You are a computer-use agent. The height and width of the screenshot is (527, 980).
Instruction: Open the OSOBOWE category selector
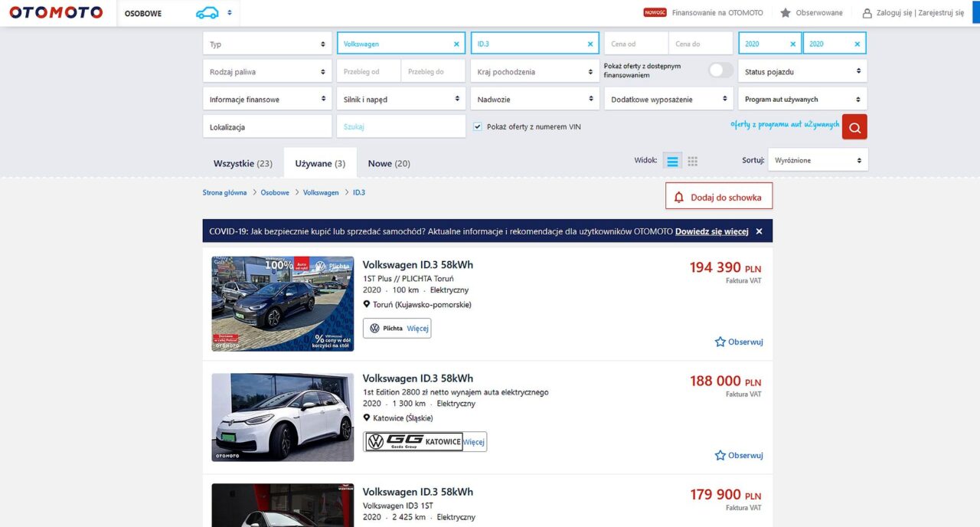(178, 13)
